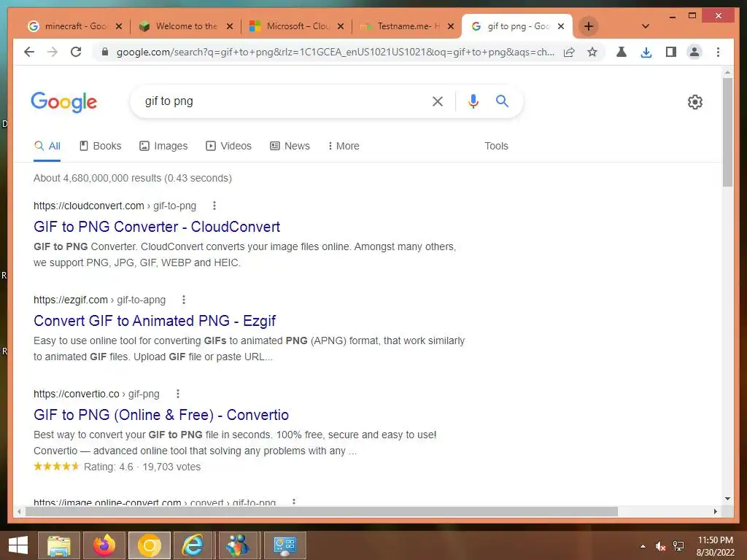Open the Windows Start menu

point(18,545)
